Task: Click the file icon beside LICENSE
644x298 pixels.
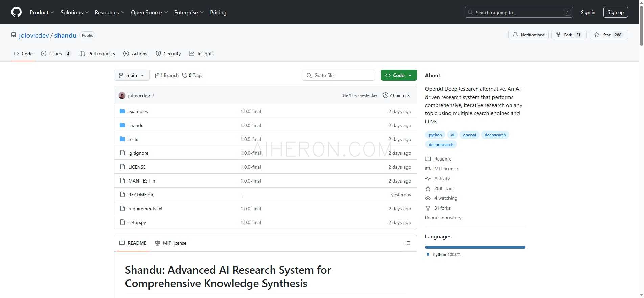Action: click(x=122, y=167)
